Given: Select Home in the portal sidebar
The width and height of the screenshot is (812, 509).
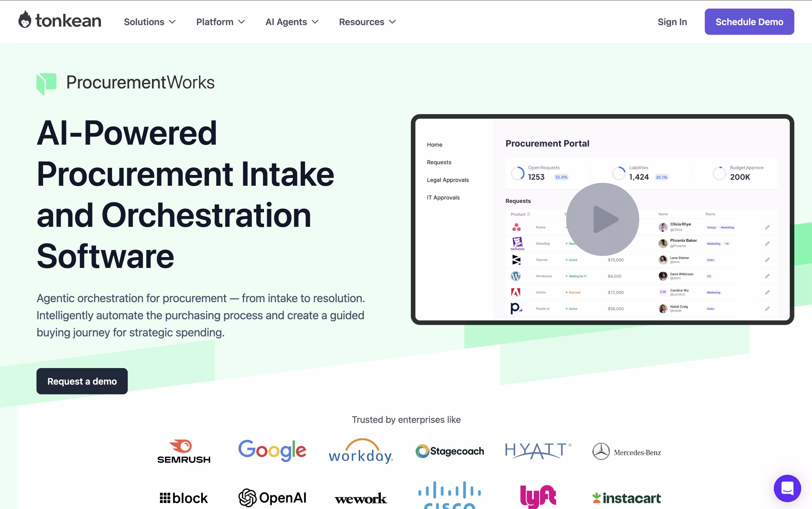Looking at the screenshot, I should [434, 144].
